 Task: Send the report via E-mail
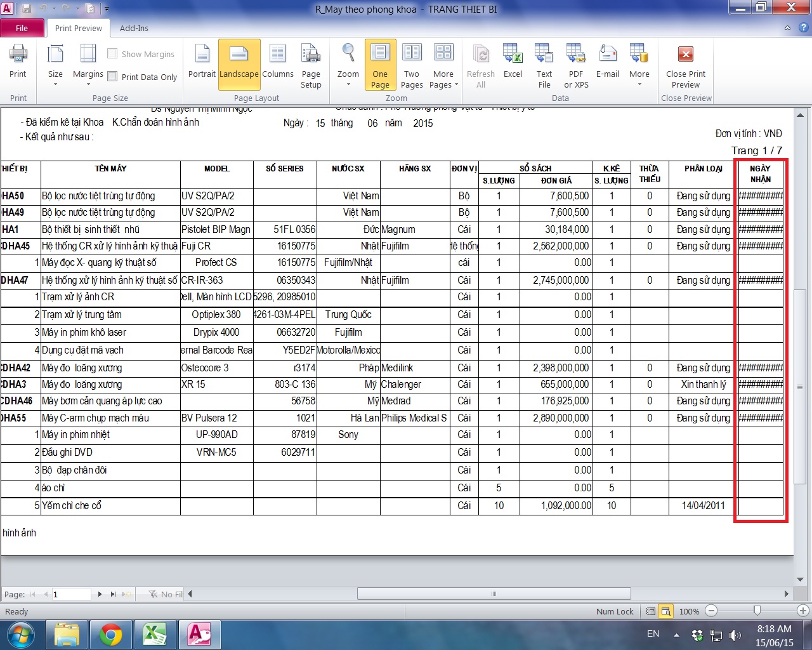click(x=607, y=62)
